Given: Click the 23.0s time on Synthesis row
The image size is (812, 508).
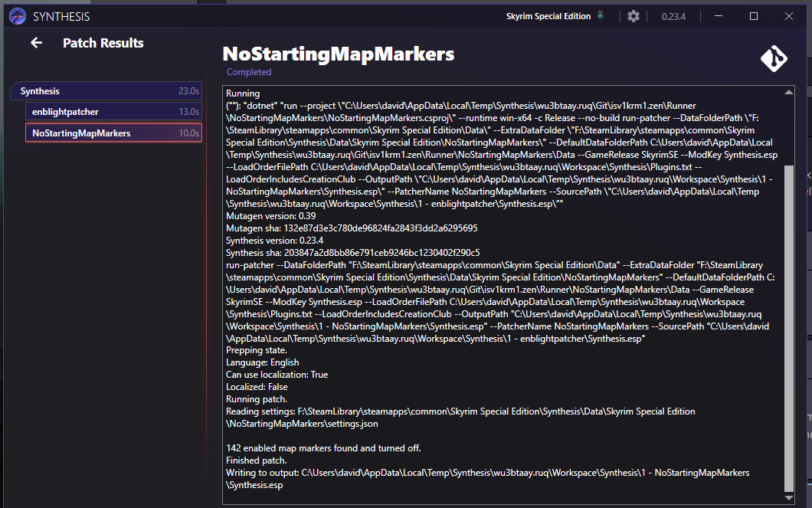Looking at the screenshot, I should click(x=188, y=90).
